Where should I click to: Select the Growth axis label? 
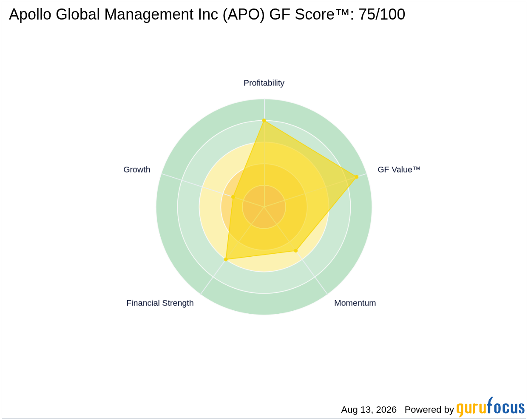point(137,170)
